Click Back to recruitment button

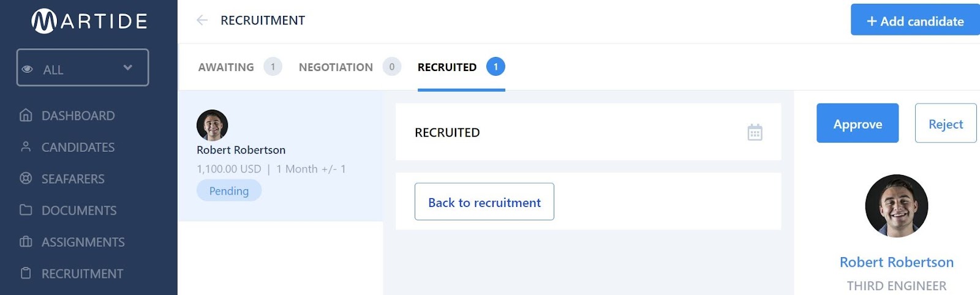coord(484,202)
